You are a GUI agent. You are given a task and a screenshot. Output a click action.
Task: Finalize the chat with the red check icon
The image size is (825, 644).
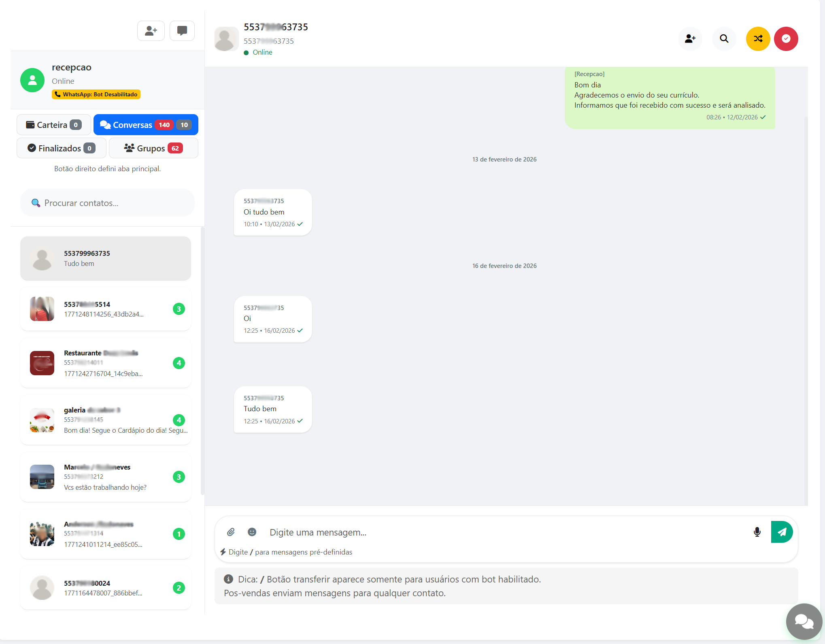click(x=786, y=38)
